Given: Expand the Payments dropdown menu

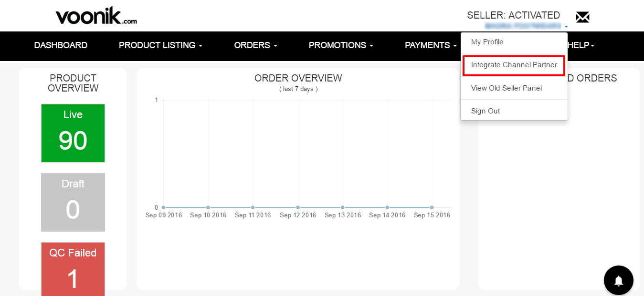Looking at the screenshot, I should [x=431, y=45].
